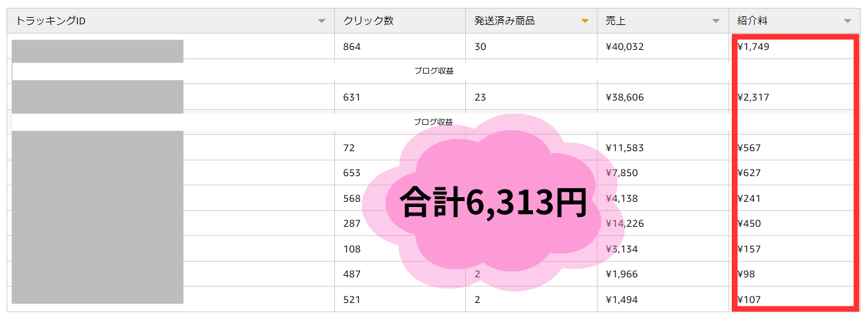Click orange sort arrow on 発送済み商品
The height and width of the screenshot is (324, 868).
point(584,21)
